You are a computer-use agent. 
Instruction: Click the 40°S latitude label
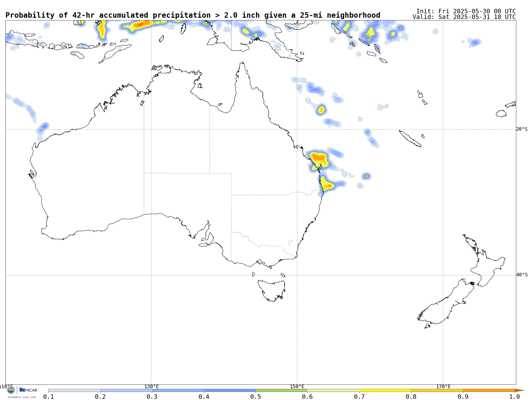[522, 275]
